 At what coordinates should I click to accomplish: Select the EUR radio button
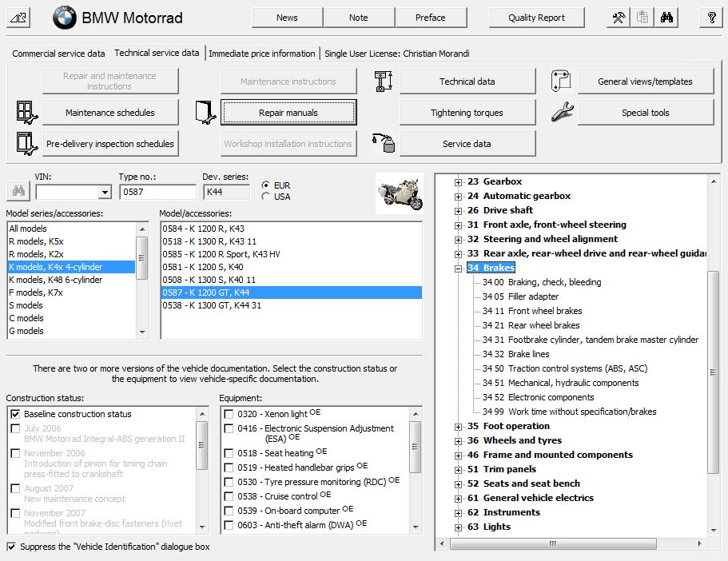(x=265, y=185)
